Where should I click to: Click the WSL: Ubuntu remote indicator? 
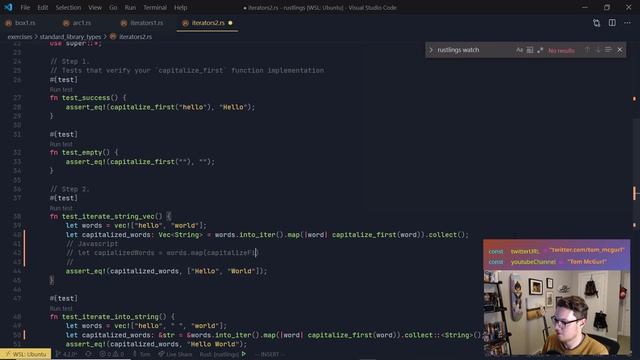pyautogui.click(x=26, y=354)
